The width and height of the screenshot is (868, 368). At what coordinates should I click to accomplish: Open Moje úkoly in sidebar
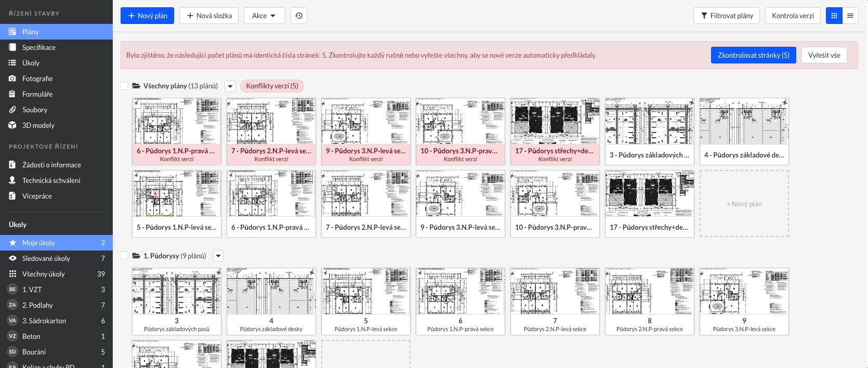pos(38,243)
